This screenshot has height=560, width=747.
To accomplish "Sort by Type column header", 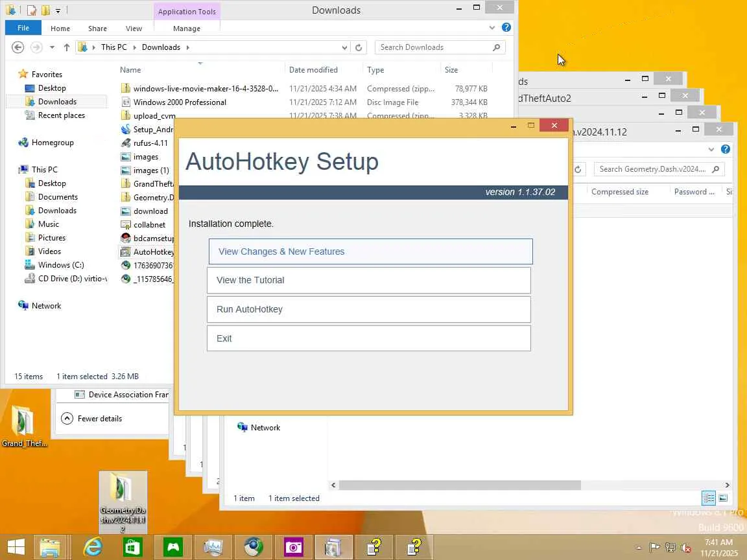I will (375, 70).
